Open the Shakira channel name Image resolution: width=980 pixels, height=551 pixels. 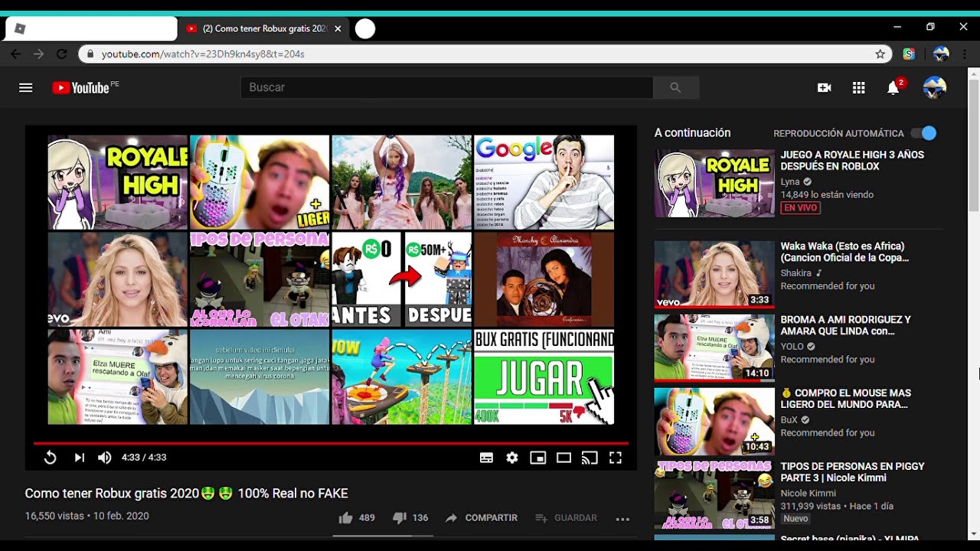795,273
